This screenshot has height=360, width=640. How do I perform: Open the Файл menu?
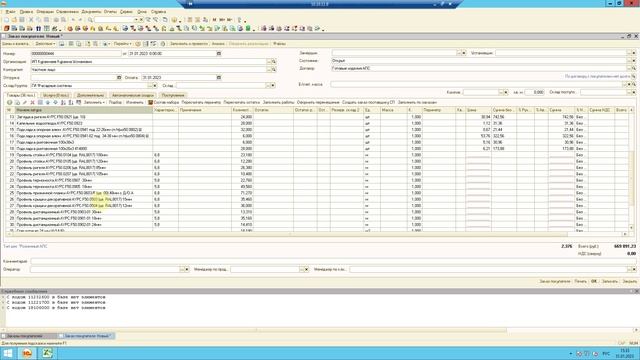tap(10, 12)
